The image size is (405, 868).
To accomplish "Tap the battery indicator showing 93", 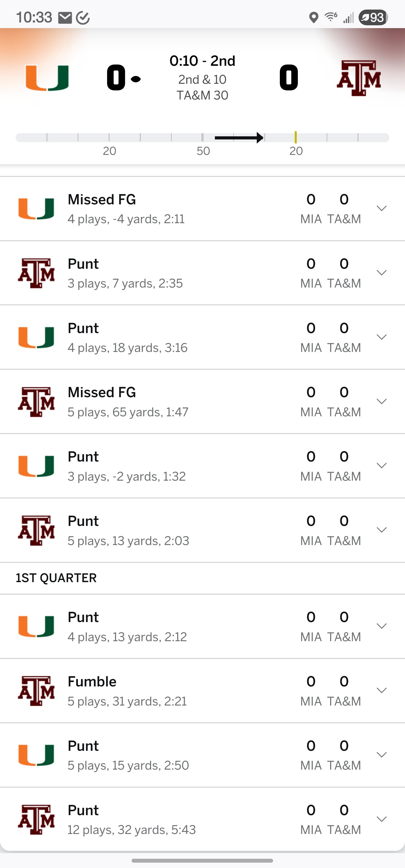I will click(373, 17).
